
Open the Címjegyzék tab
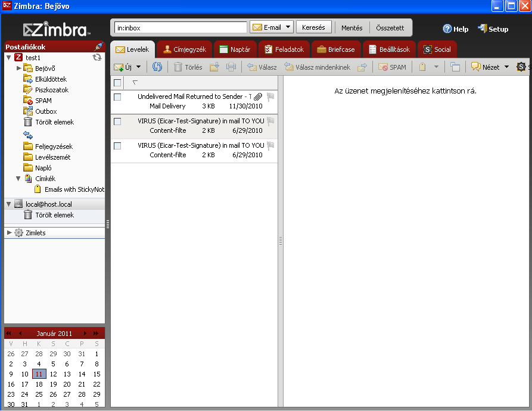tap(185, 49)
